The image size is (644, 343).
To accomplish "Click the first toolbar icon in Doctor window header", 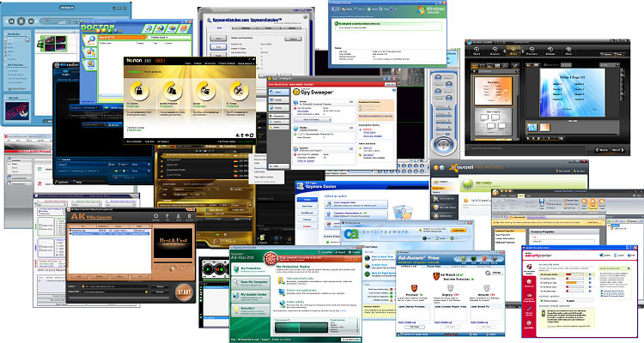I will point(148,28).
